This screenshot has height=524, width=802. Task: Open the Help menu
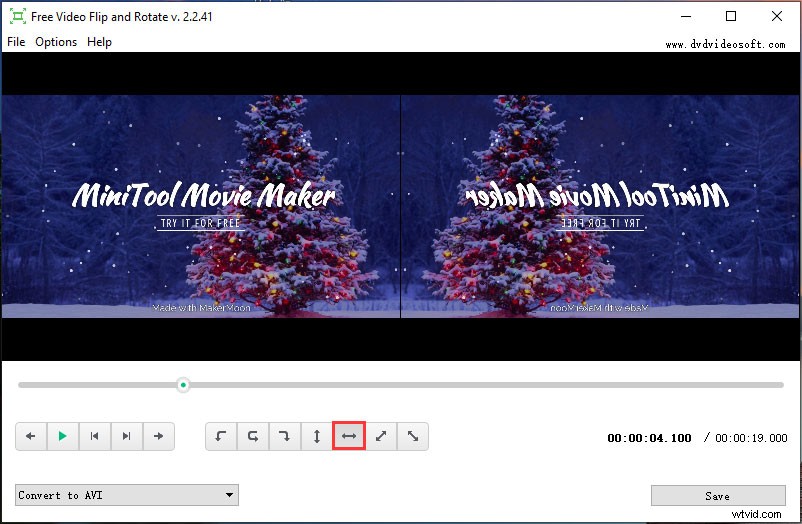(99, 42)
